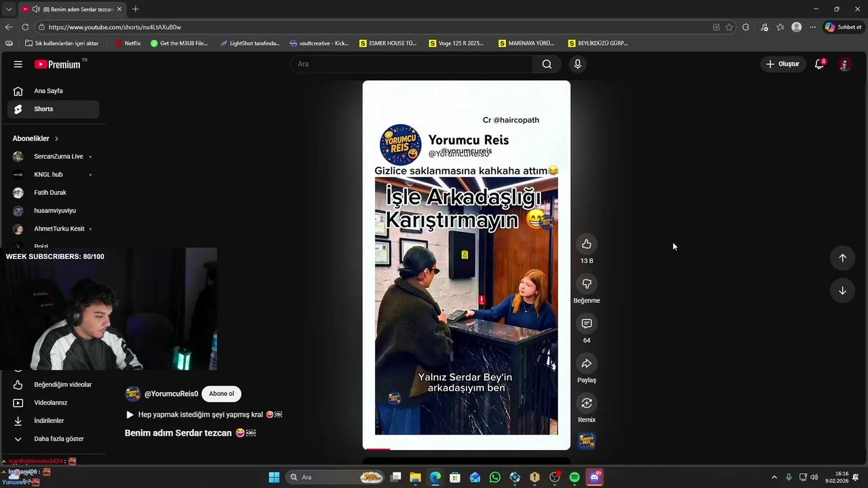Open YouTube notifications bell
Viewport: 868px width, 488px height.
[x=819, y=64]
